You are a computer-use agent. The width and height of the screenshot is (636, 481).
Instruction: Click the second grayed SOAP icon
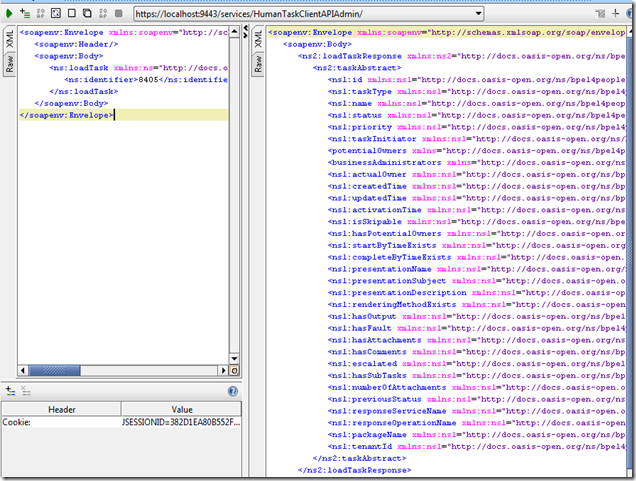(x=103, y=14)
